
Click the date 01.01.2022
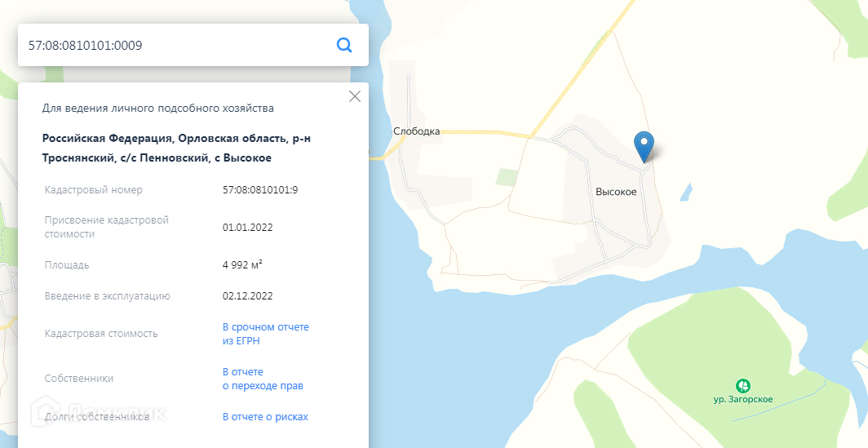pyautogui.click(x=247, y=227)
